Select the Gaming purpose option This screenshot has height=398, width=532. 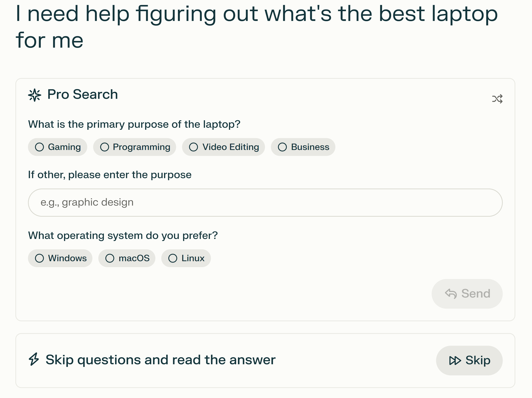pos(58,147)
